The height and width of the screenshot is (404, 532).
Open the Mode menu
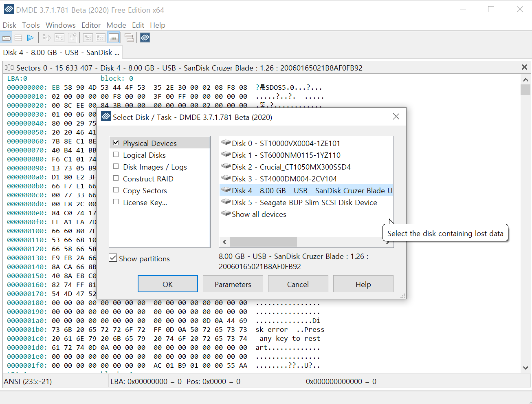116,25
